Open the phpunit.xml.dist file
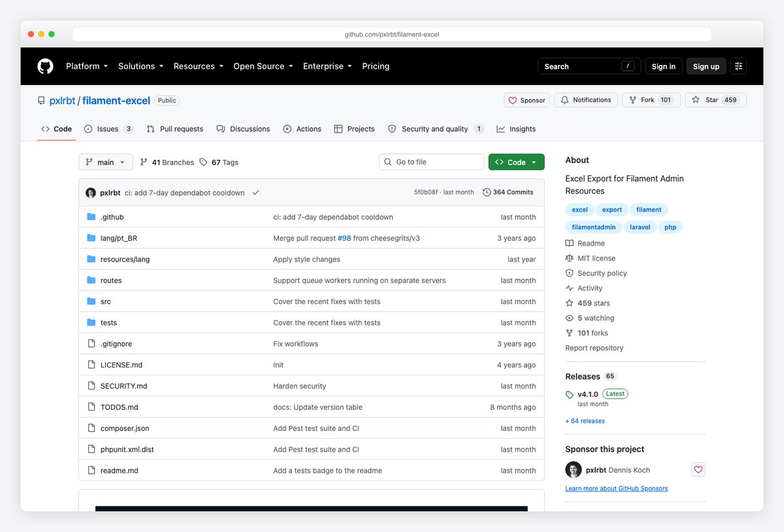Image resolution: width=784 pixels, height=532 pixels. tap(127, 449)
